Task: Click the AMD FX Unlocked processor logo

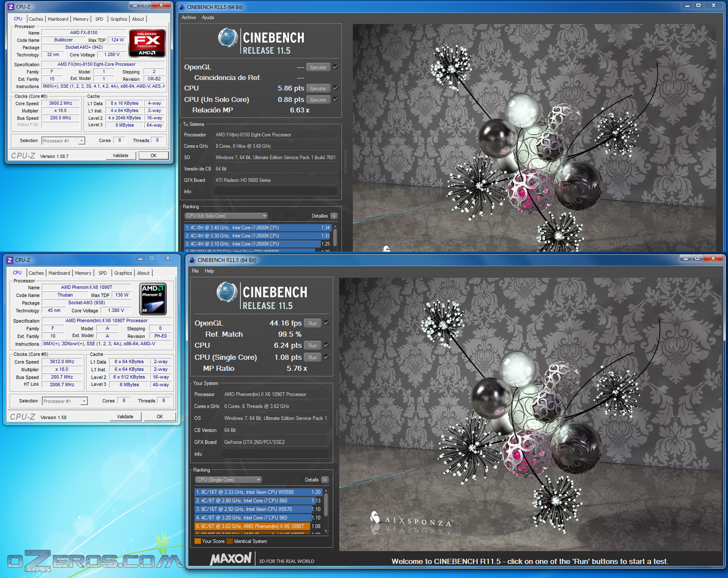Action: (x=147, y=43)
